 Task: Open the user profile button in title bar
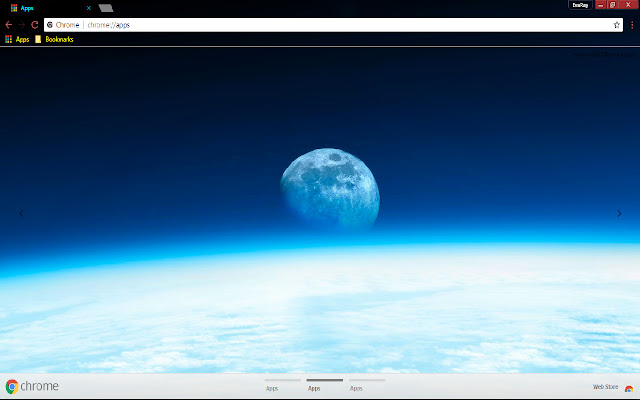click(580, 5)
